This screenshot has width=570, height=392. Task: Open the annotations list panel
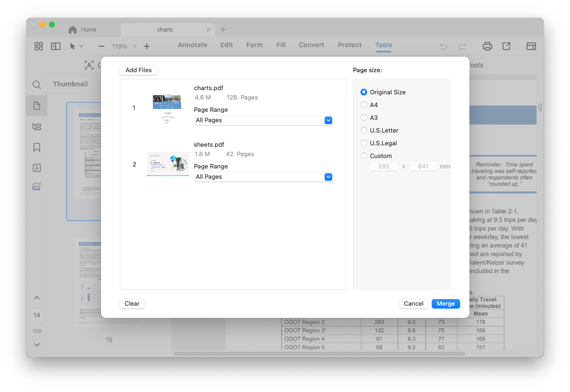pyautogui.click(x=36, y=167)
